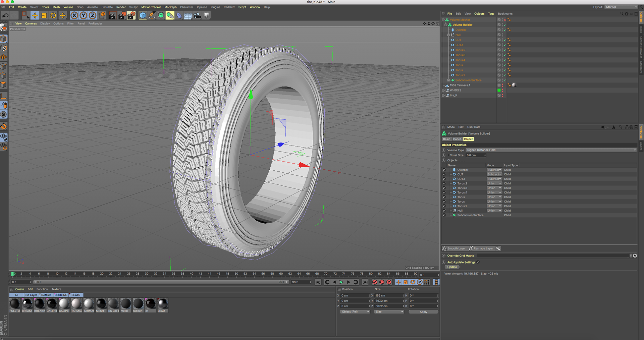Image resolution: width=644 pixels, height=340 pixels.
Task: Change the CUT mode Subtract dropdown
Action: click(494, 174)
